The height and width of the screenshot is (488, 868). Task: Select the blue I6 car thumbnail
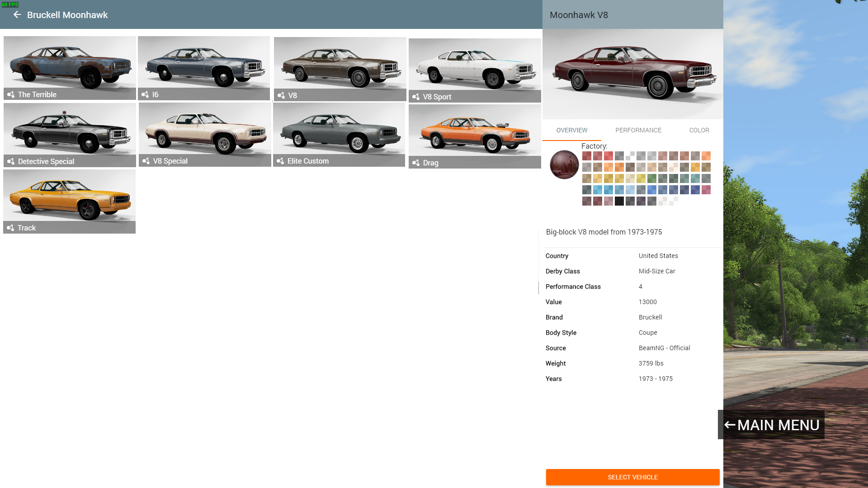pos(204,68)
